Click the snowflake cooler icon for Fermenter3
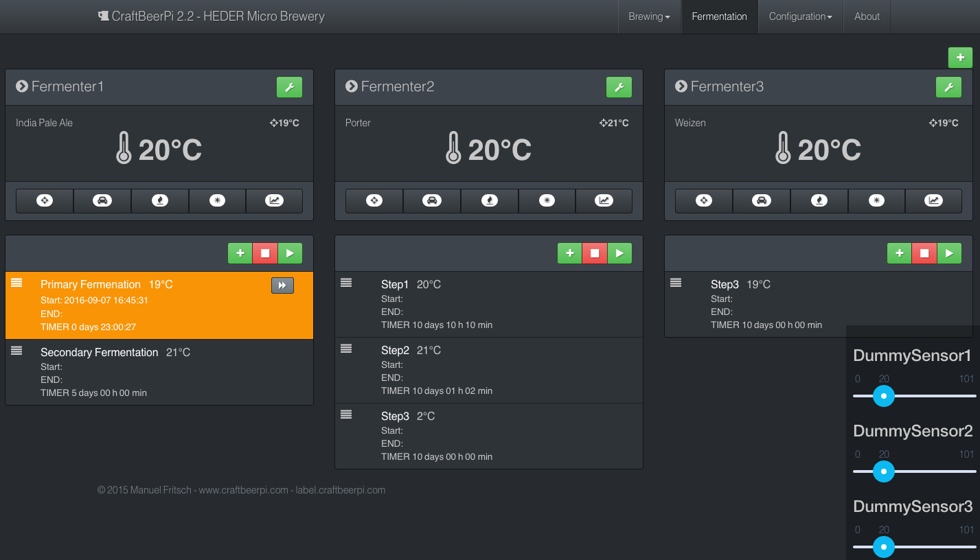 [876, 200]
